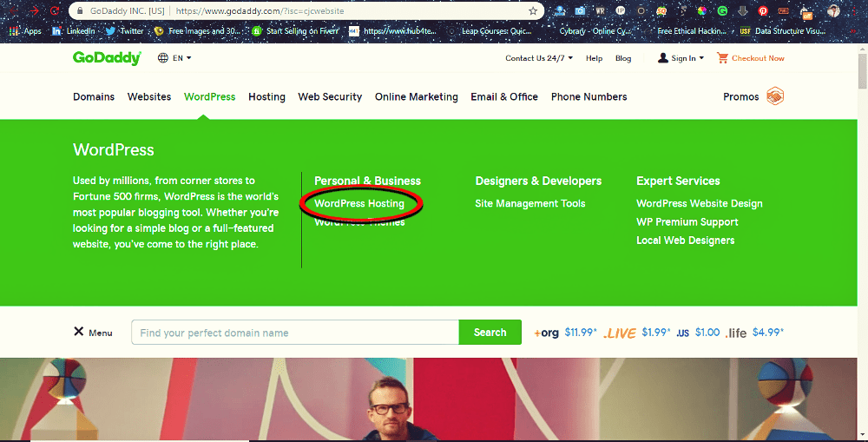The image size is (868, 442).
Task: Open the Web Security menu
Action: (330, 97)
